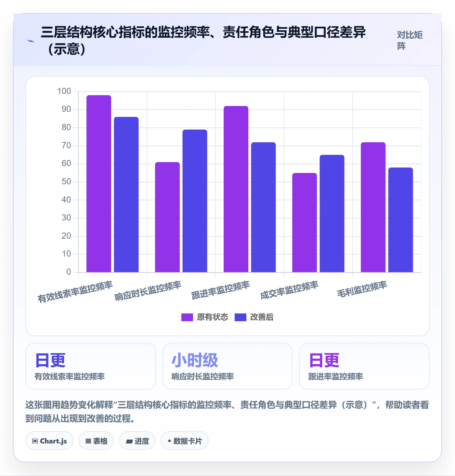The image size is (455, 476).
Task: Click the 对比矩阵 badge in the header
Action: click(x=410, y=40)
